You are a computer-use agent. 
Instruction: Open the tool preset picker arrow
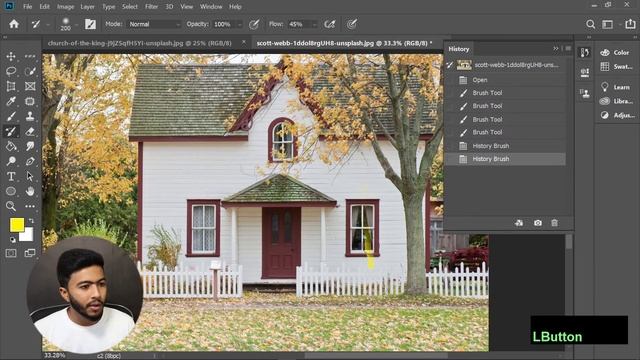pyautogui.click(x=48, y=24)
